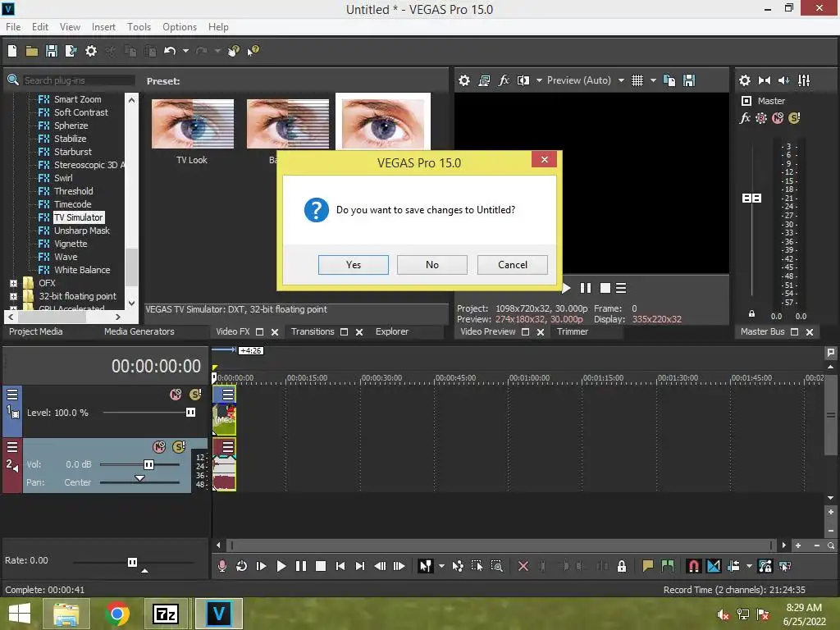Image resolution: width=840 pixels, height=630 pixels.
Task: Toggle Master bus Solo button
Action: pos(794,118)
